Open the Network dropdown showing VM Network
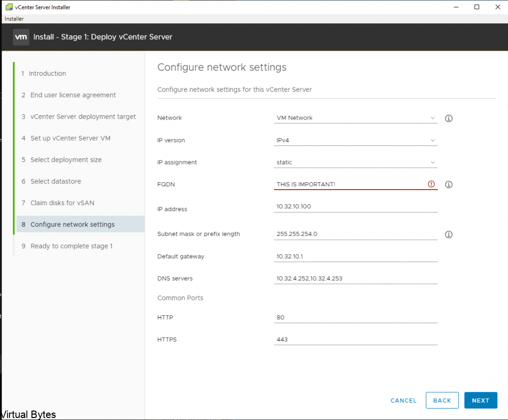Screen dimensions: 508x420 pyautogui.click(x=355, y=118)
